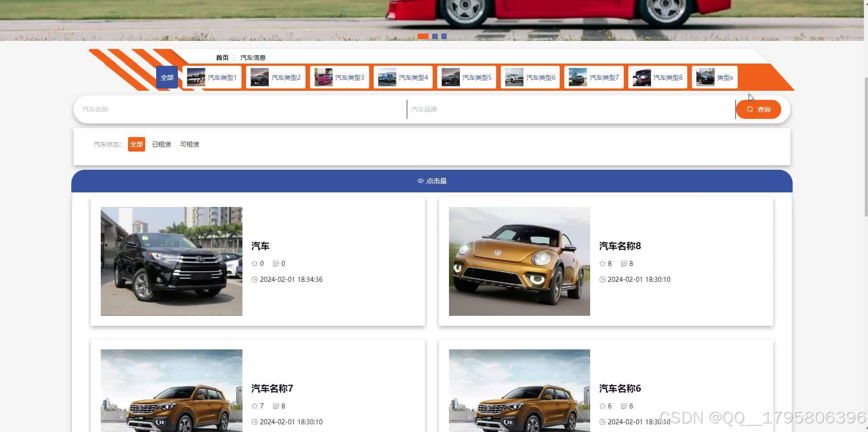Select the 全部 category tab
868x432 pixels.
(167, 77)
